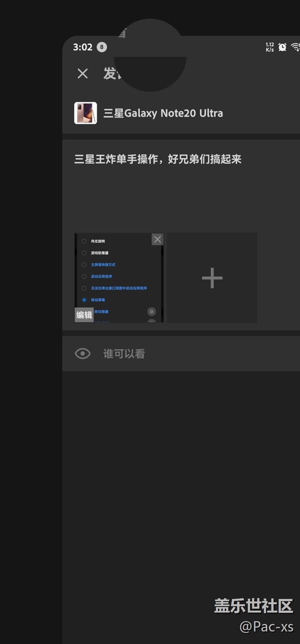
Task: Tap the 3:02 clock in status bar
Action: pyautogui.click(x=83, y=47)
